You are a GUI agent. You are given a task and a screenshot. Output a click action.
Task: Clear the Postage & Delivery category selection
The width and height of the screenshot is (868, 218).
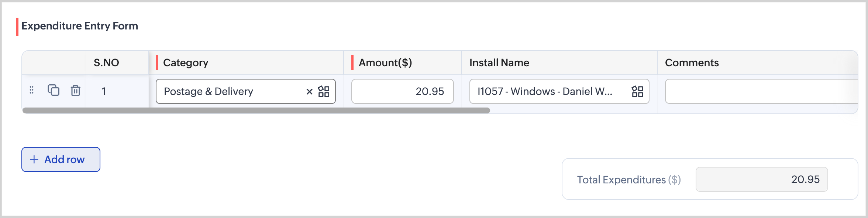pyautogui.click(x=309, y=91)
